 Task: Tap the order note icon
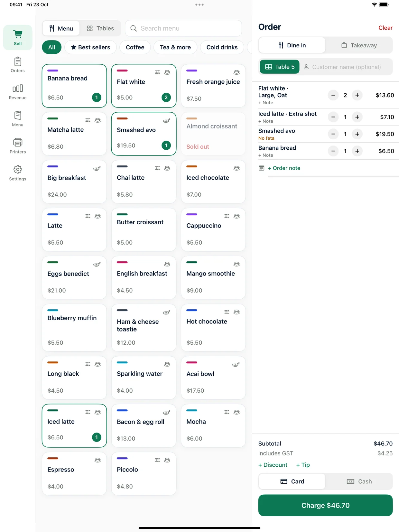[x=262, y=168]
